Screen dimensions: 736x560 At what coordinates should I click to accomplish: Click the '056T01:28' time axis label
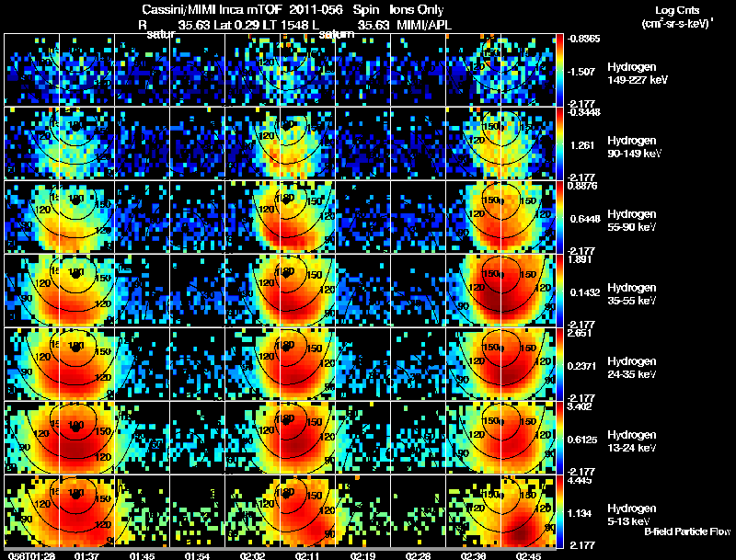tap(31, 556)
